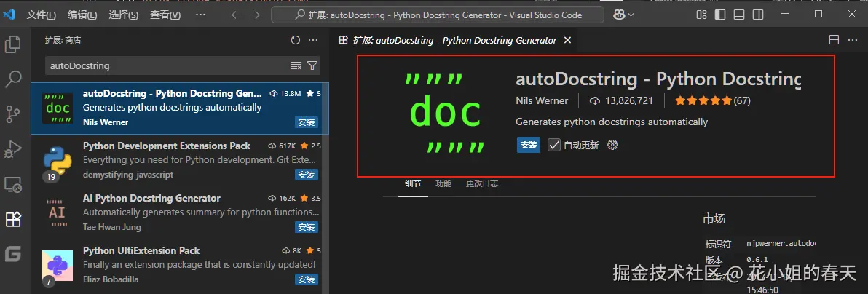Click the title bar command center search box
This screenshot has width=868, height=294.
438,15
